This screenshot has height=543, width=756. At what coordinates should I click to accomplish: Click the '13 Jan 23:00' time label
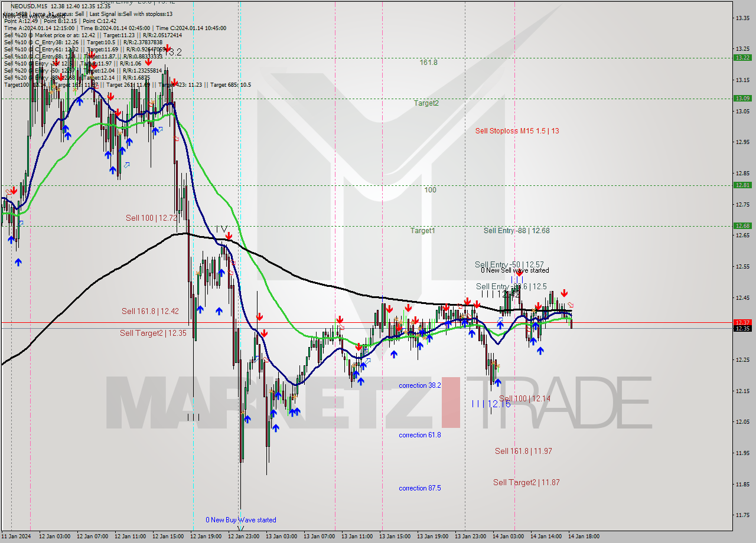pyautogui.click(x=470, y=537)
